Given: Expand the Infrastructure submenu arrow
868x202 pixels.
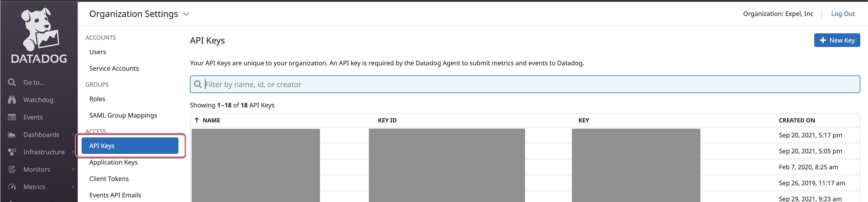Looking at the screenshot, I should click(73, 152).
